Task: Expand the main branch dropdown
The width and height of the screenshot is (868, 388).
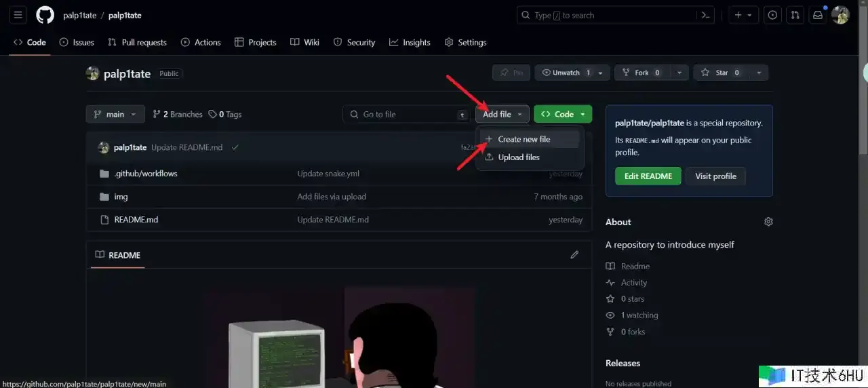Action: tap(115, 114)
